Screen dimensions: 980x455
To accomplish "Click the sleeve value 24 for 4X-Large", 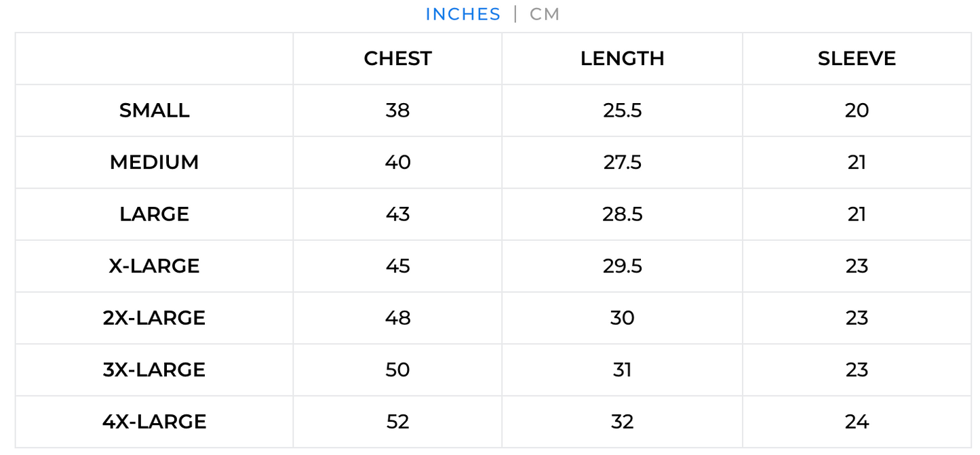I will 857,422.
